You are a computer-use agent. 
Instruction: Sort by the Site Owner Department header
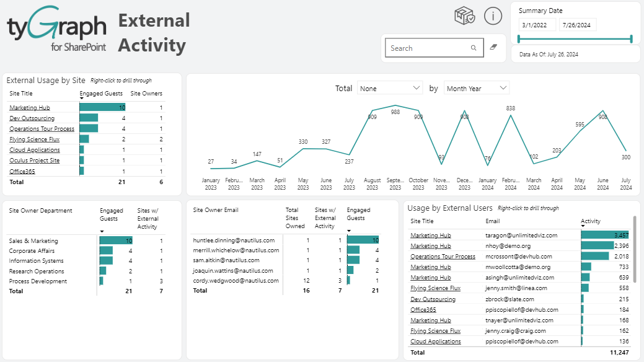[x=40, y=211]
